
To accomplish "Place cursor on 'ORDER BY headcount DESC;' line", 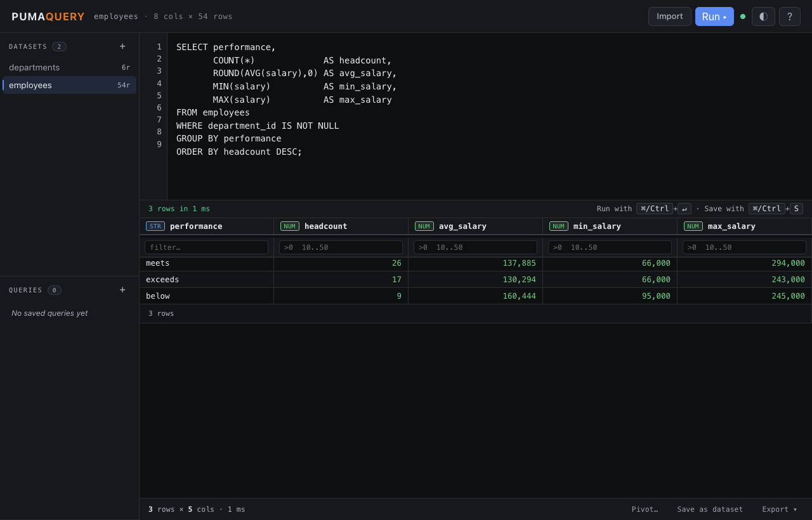I will [x=239, y=152].
